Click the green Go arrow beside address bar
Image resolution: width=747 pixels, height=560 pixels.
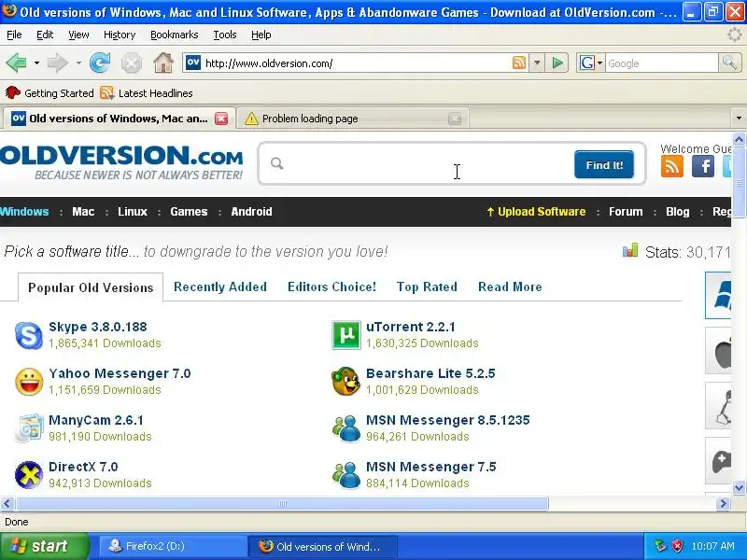pos(557,63)
